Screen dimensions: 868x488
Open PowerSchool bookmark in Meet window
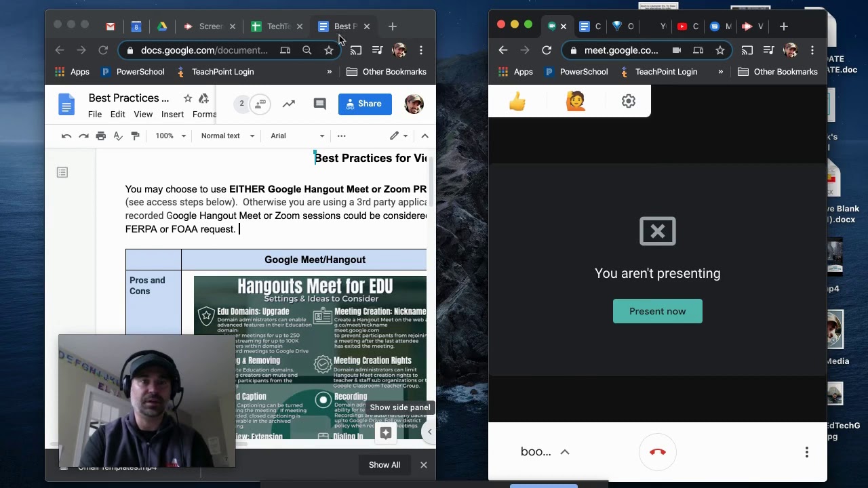tap(576, 72)
